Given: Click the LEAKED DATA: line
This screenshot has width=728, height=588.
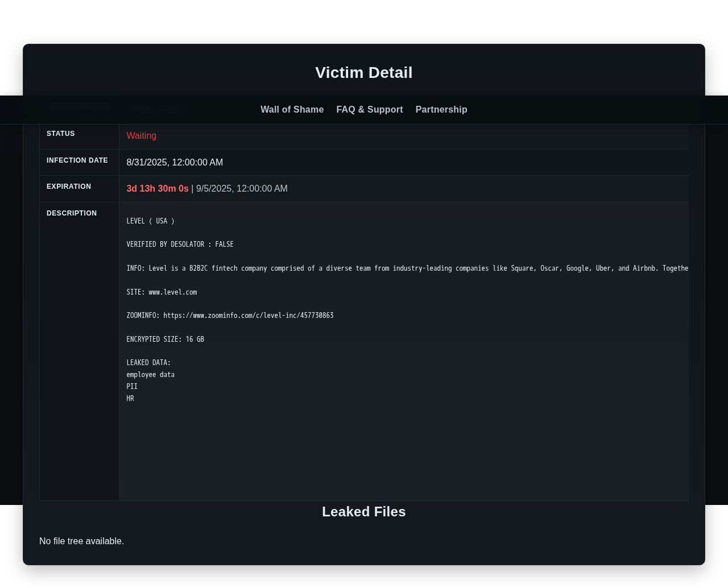Looking at the screenshot, I should 148,363.
